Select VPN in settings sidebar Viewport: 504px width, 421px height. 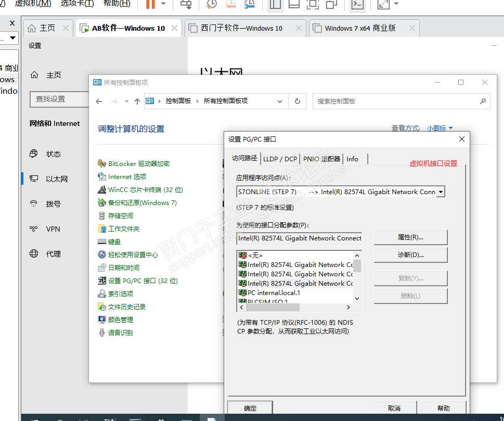tap(53, 229)
